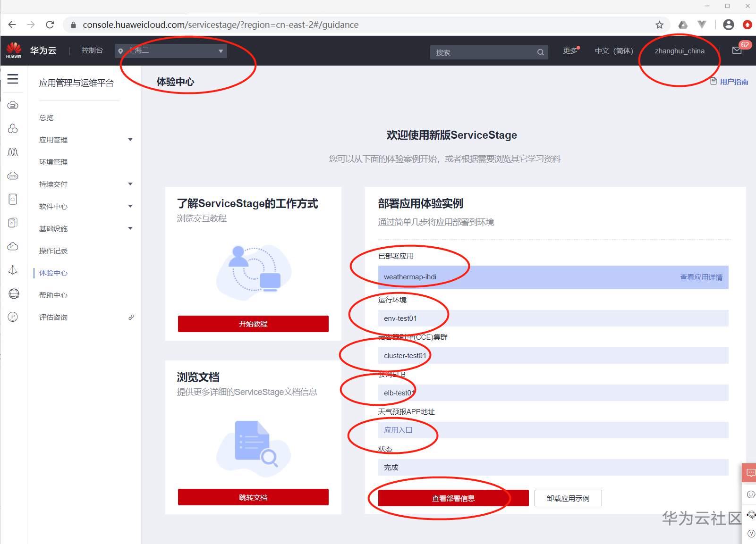This screenshot has width=756, height=544.
Task: Open the globe service icon in the rail
Action: 14,293
